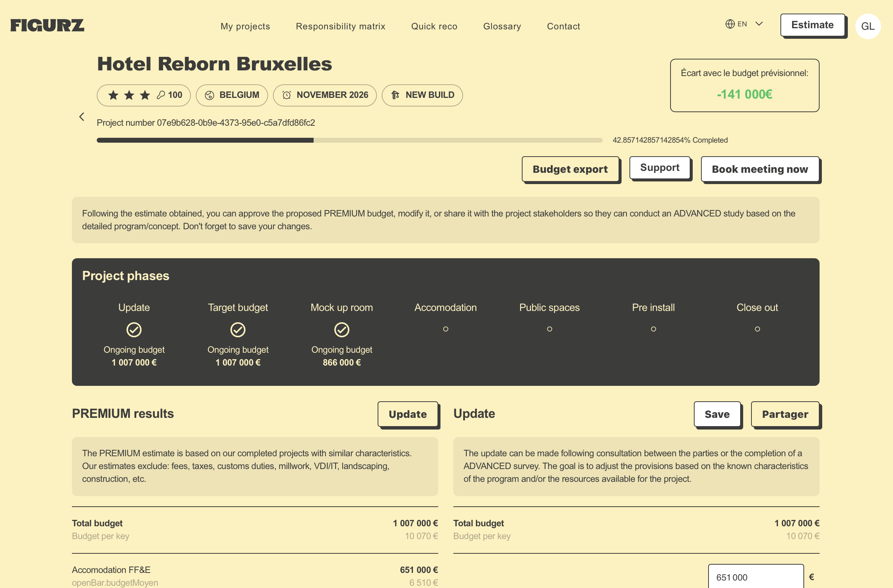This screenshot has width=893, height=588.
Task: Open the GL profile avatar
Action: 868,26
